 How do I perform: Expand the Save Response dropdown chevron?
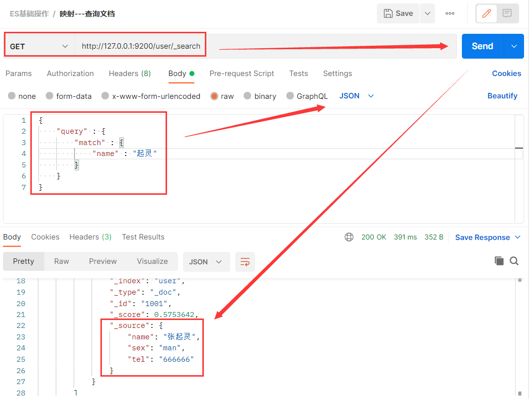[518, 238]
